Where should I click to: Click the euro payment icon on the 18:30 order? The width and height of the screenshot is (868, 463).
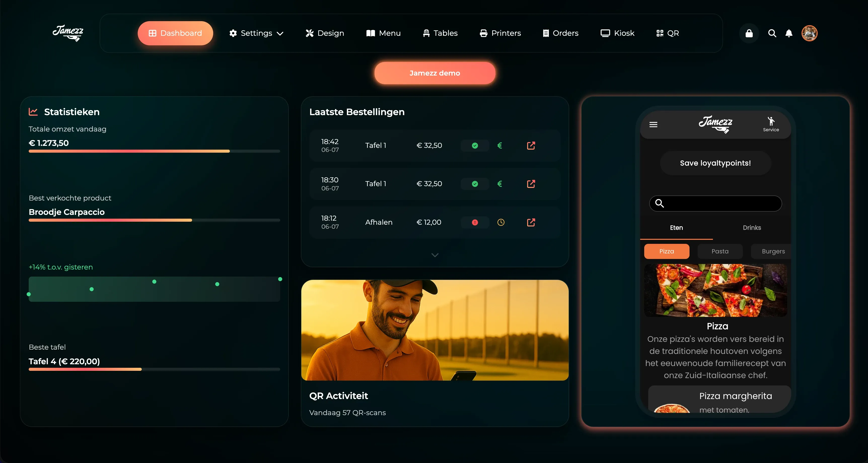(500, 184)
